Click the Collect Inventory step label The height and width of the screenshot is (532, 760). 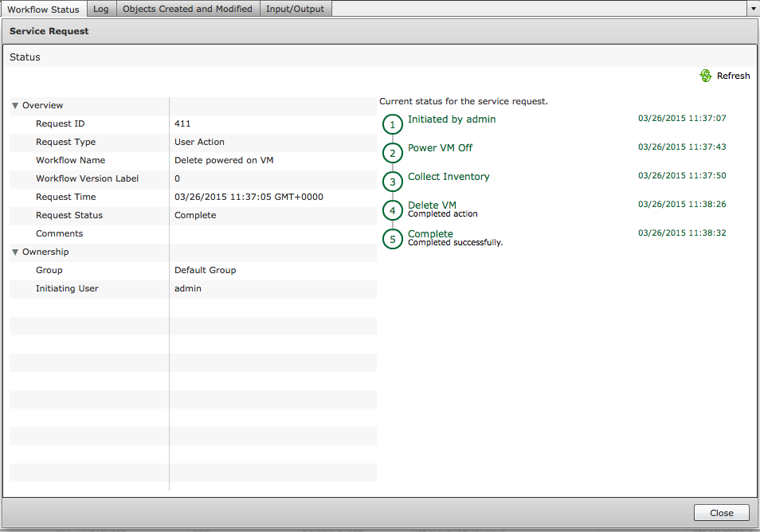coord(449,177)
